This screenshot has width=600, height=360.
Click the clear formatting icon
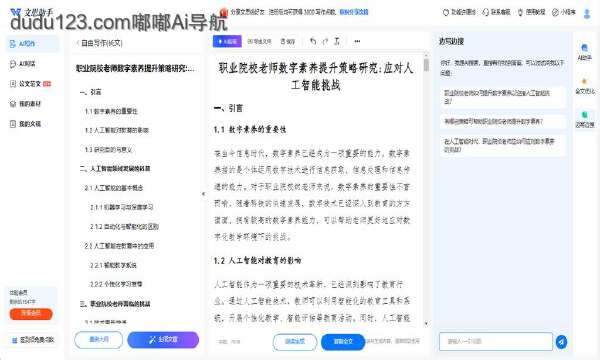click(x=337, y=41)
